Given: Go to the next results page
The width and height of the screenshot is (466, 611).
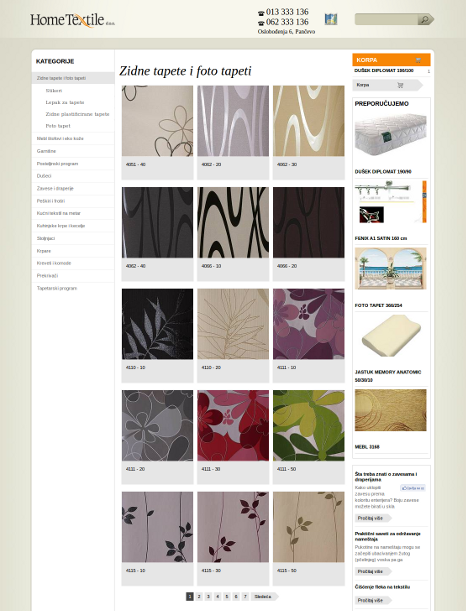Looking at the screenshot, I should point(265,597).
